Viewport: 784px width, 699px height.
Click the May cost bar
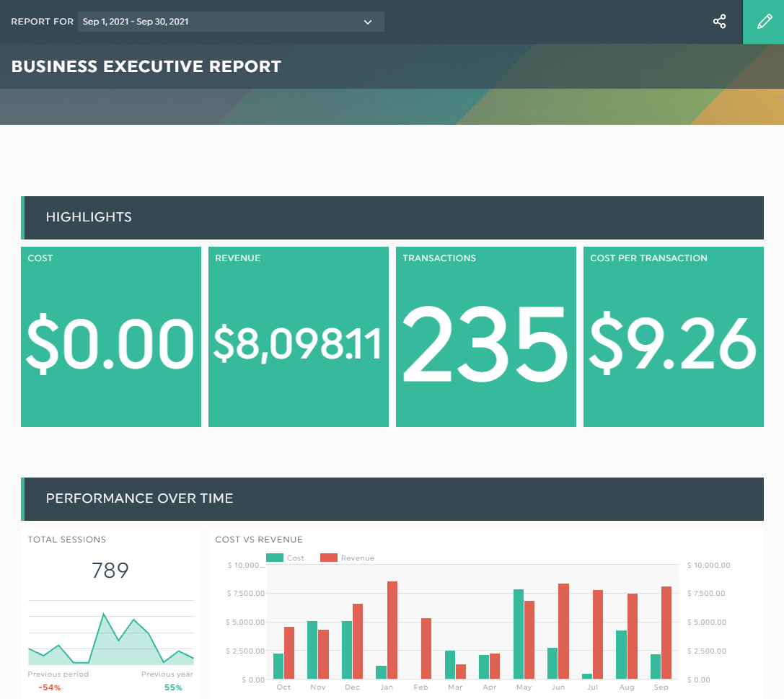(x=519, y=634)
